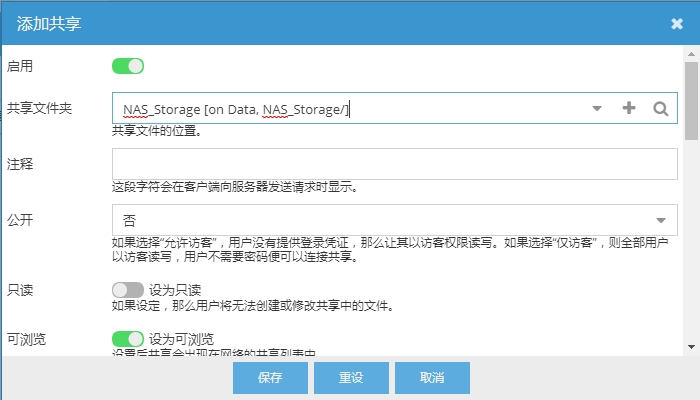Click the plus icon to add shared folder

(x=629, y=108)
